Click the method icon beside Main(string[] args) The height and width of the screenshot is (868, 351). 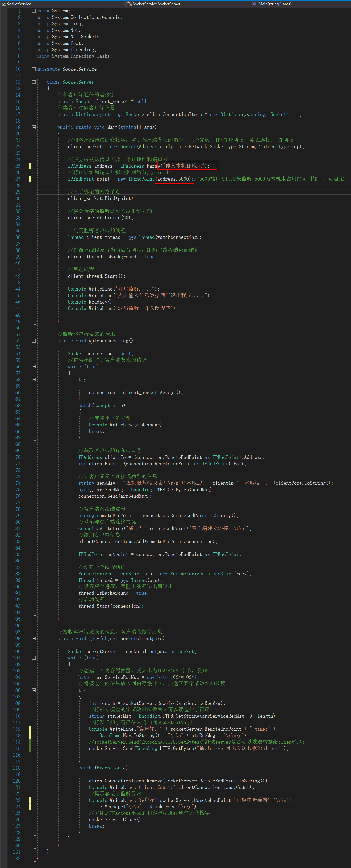coord(255,4)
